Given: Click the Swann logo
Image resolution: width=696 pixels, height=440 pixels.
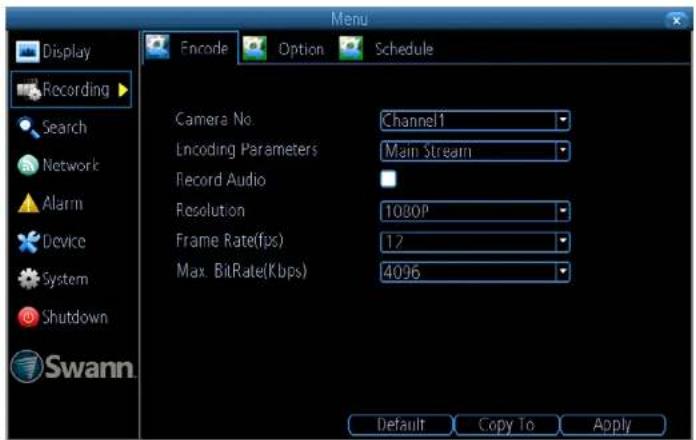Looking at the screenshot, I should click(x=73, y=366).
